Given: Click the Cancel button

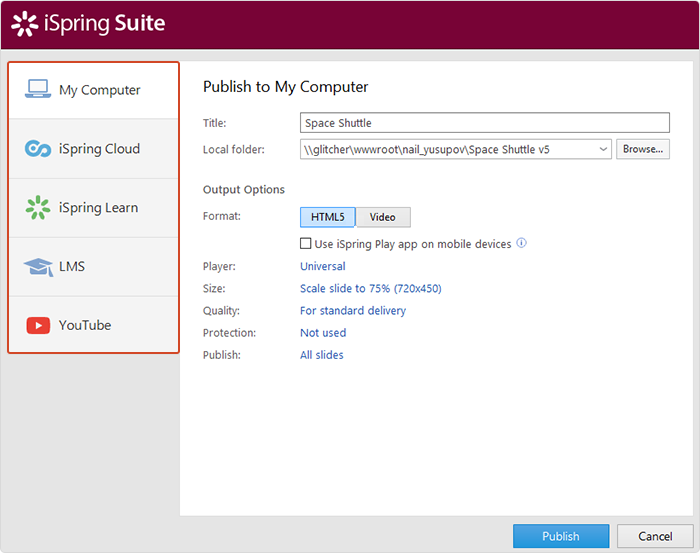Looking at the screenshot, I should 655,536.
